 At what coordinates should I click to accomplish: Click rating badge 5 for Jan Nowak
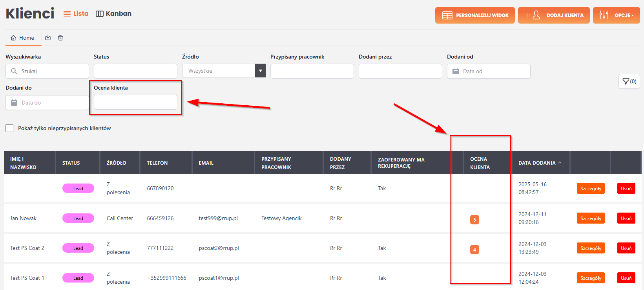pos(474,220)
